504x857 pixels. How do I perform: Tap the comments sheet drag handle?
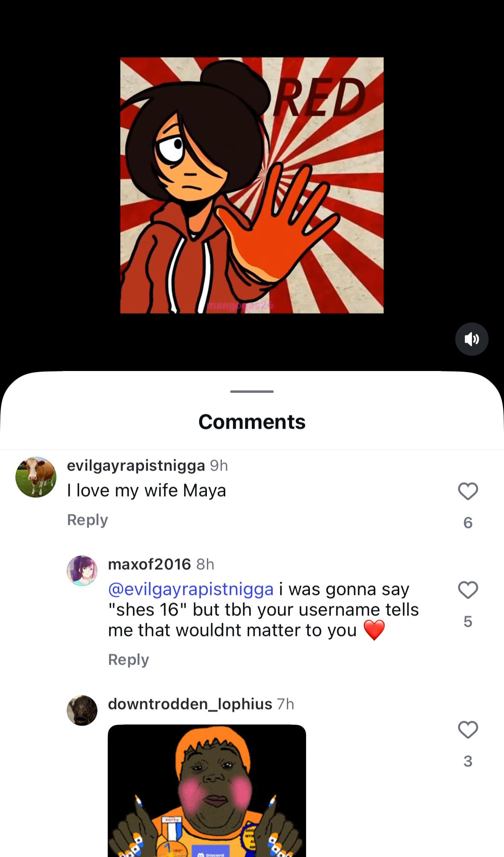252,392
